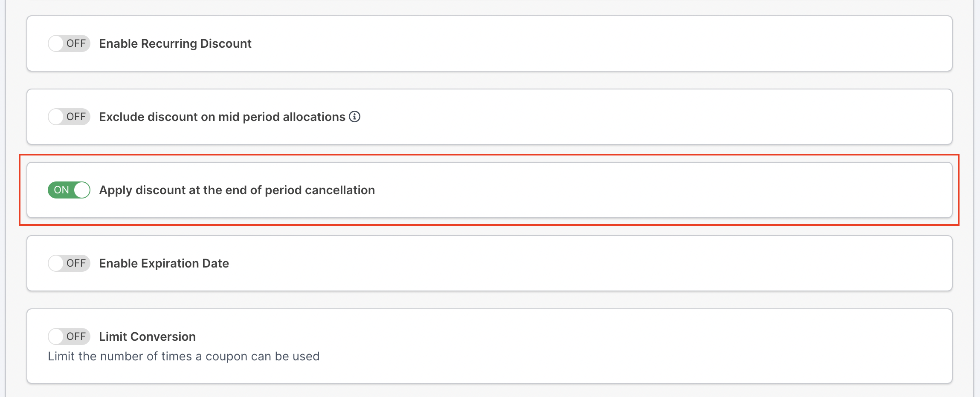The width and height of the screenshot is (980, 397).
Task: Turn on Exclude discount on mid period allocations
Action: (69, 117)
